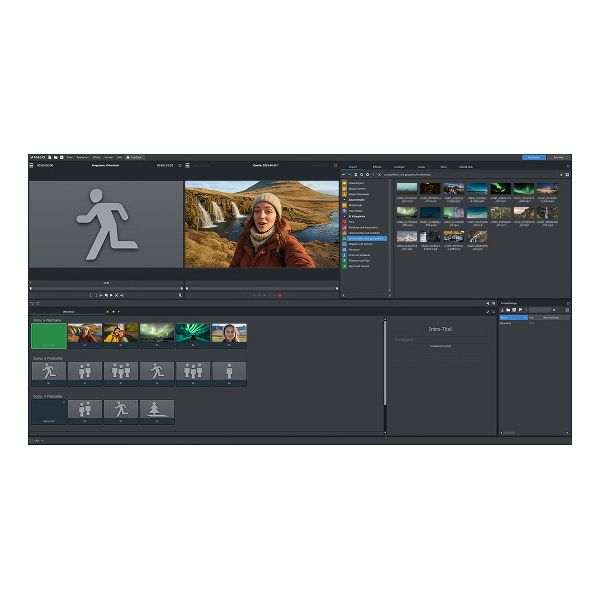Select the green aurora clip in the Intro row
Viewport: 600px width, 600px height.
[193, 335]
